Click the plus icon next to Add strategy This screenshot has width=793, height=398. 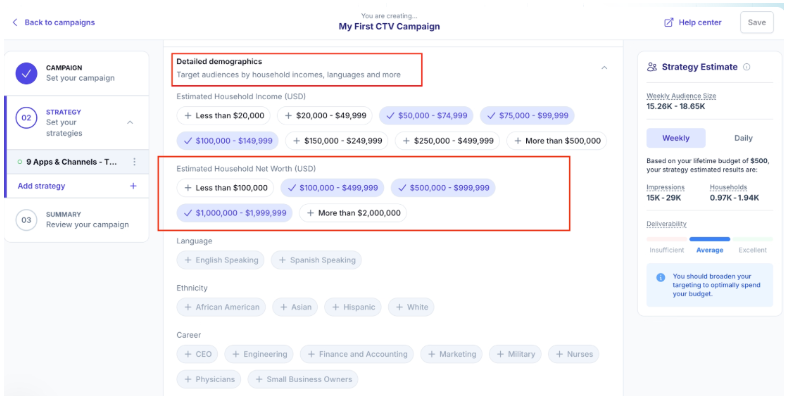(133, 186)
